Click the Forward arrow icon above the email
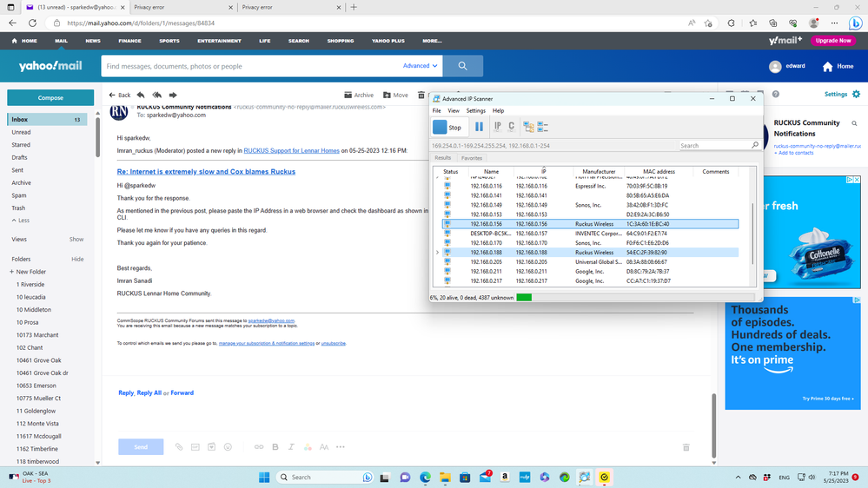Screen dimensions: 868x488 coord(173,96)
